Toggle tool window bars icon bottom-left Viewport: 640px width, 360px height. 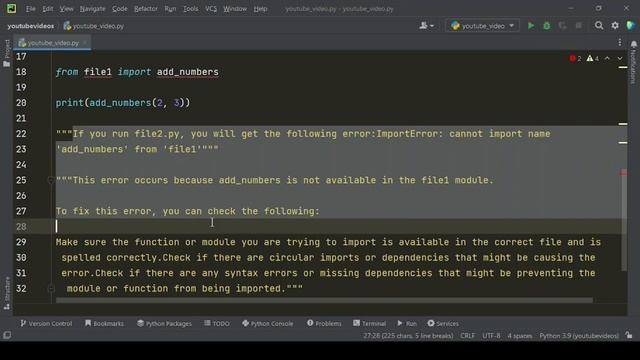coord(7,335)
